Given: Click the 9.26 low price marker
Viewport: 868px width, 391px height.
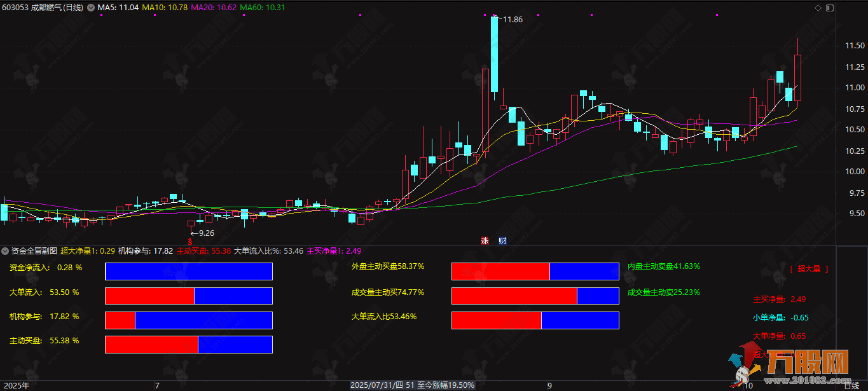Looking at the screenshot, I should click(x=202, y=233).
